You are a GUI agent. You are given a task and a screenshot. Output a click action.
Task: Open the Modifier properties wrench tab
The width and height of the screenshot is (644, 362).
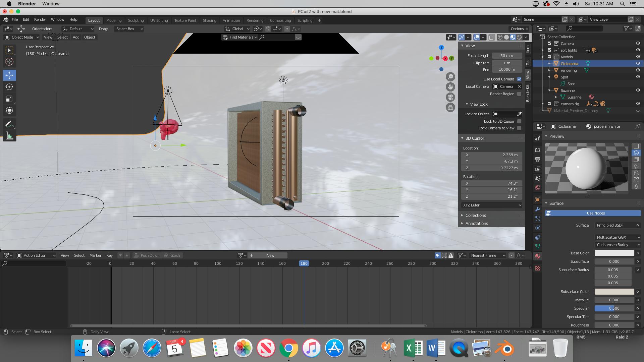click(538, 209)
